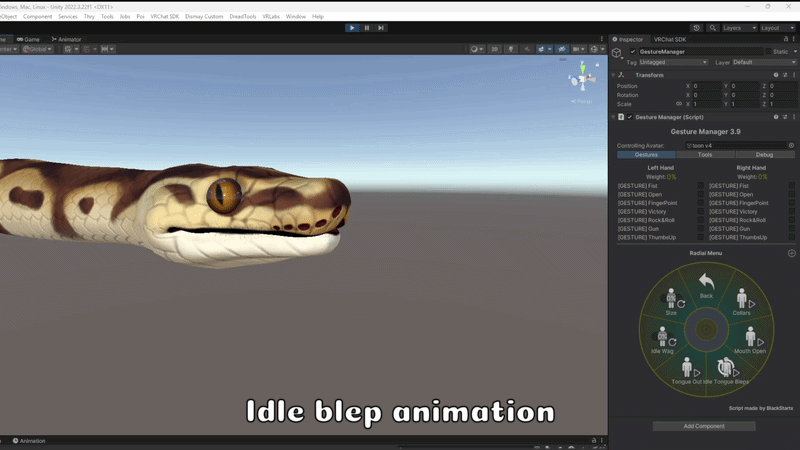Click the Size radial menu option
The width and height of the screenshot is (800, 450).
[671, 302]
